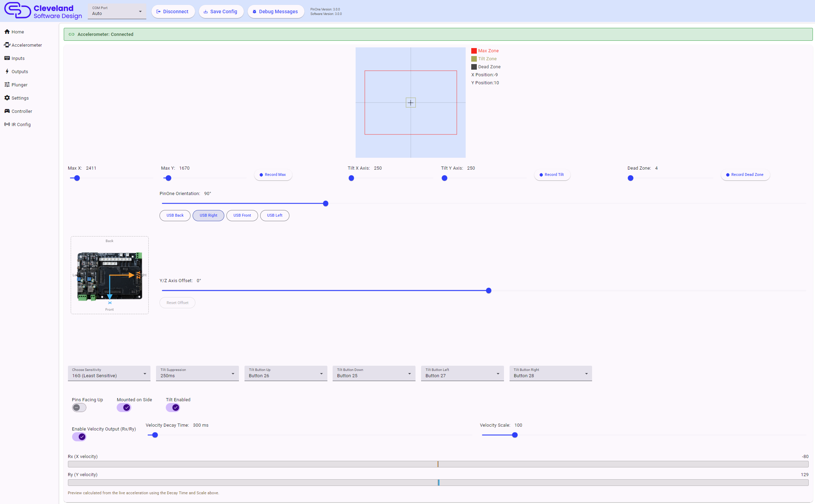
Task: Open the COM Port dropdown
Action: coord(117,11)
